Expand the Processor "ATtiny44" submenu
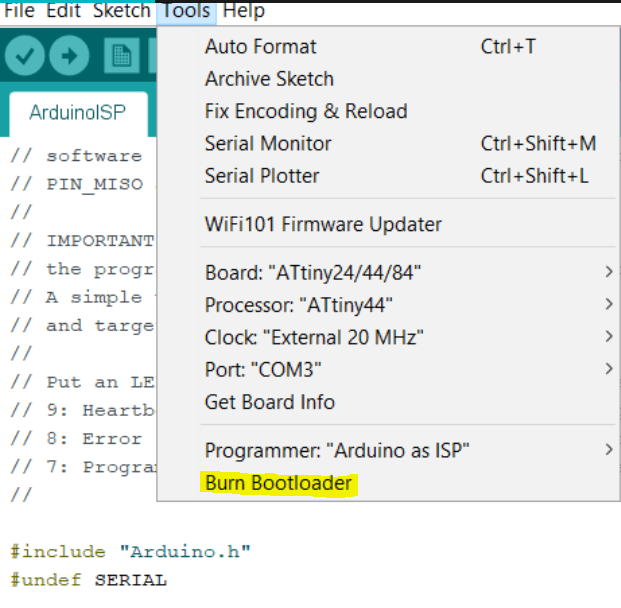The width and height of the screenshot is (621, 608). click(x=298, y=305)
